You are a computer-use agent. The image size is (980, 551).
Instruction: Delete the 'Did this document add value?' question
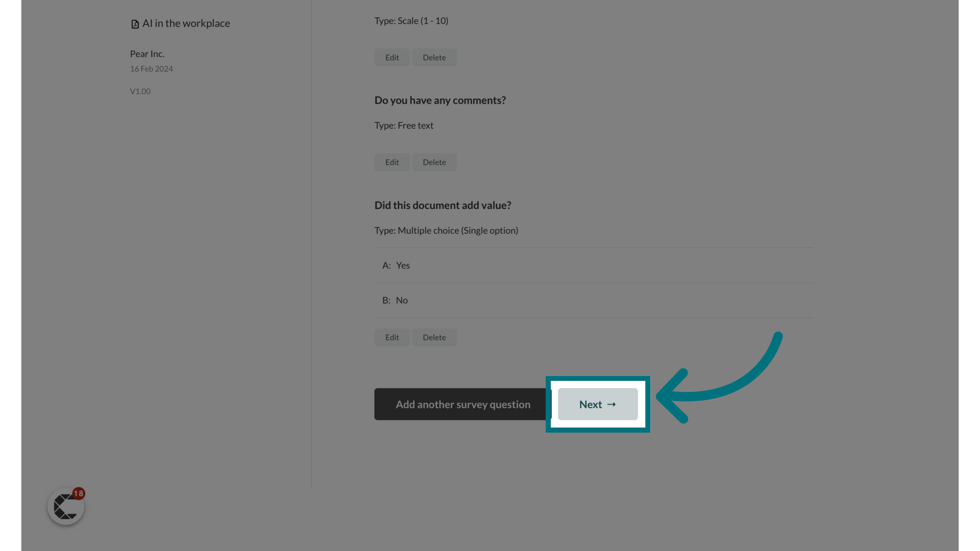tap(434, 336)
